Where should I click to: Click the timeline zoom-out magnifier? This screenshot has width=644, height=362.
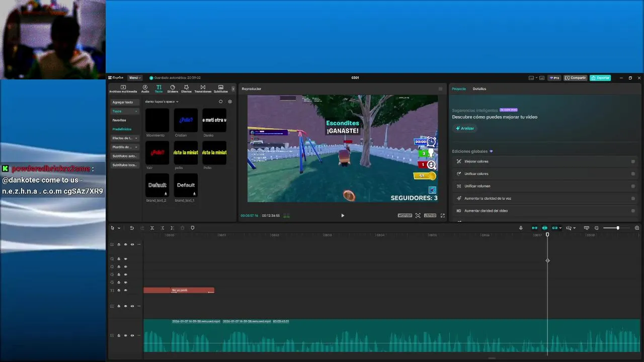pyautogui.click(x=597, y=228)
